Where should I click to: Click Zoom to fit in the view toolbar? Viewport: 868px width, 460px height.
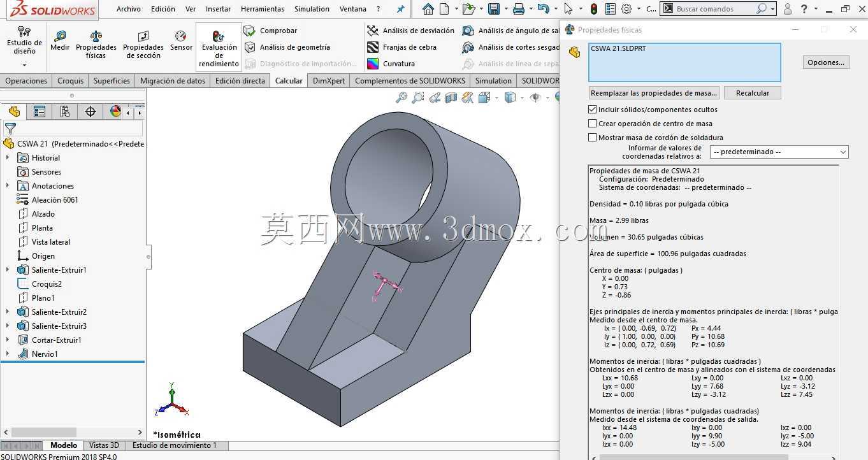click(401, 97)
